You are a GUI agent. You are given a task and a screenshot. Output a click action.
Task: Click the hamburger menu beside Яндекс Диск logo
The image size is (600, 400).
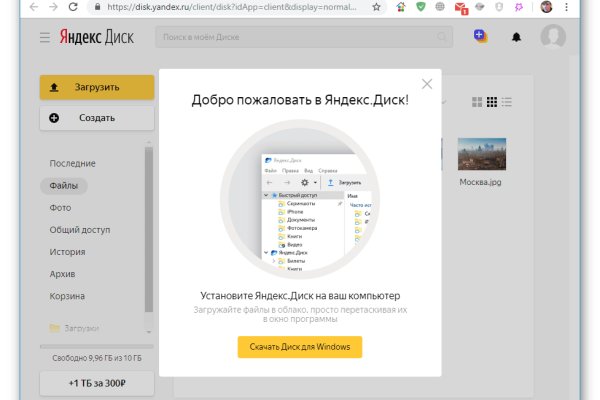click(x=44, y=38)
